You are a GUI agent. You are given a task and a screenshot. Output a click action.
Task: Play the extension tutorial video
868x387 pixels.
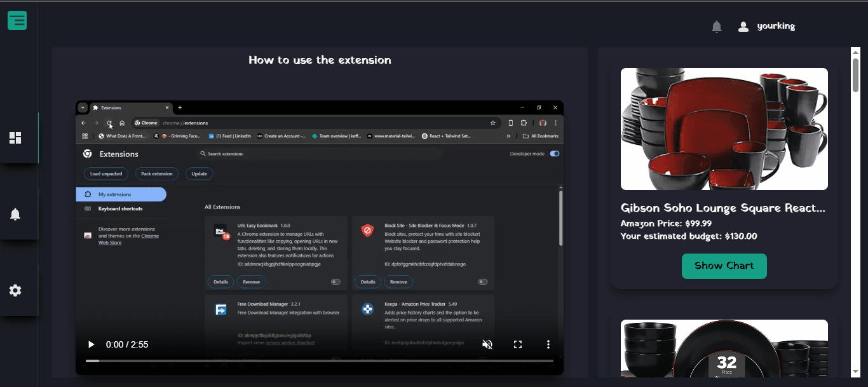click(x=91, y=344)
